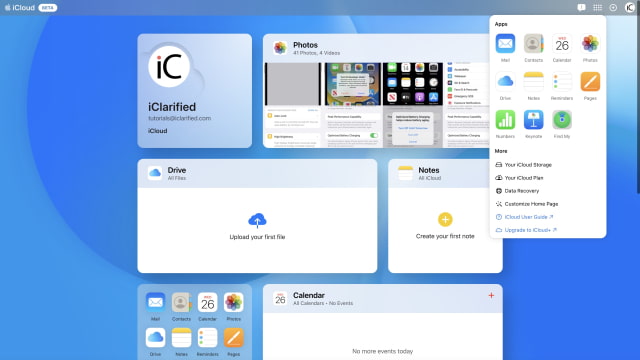The width and height of the screenshot is (640, 360).
Task: Open Numbers app icon
Action: tap(505, 120)
